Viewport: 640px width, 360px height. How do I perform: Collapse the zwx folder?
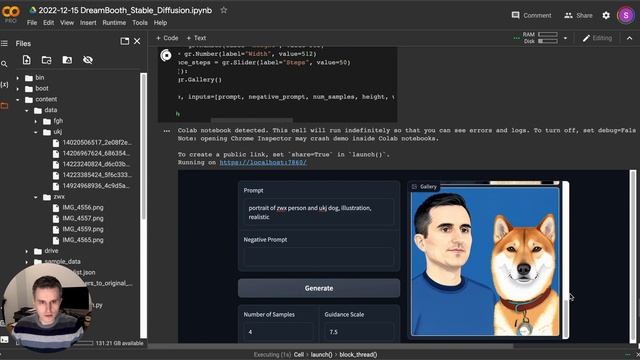click(x=36, y=197)
